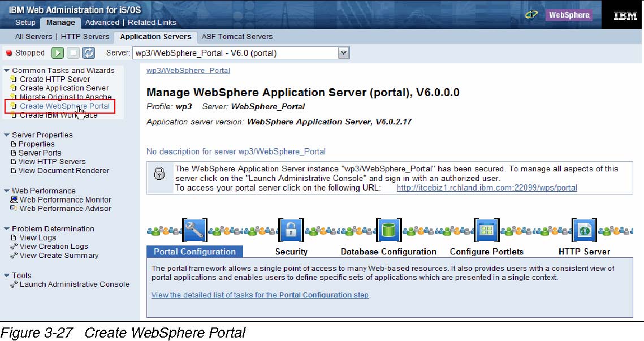Open View Creation Logs link
The image size is (644, 341).
click(x=54, y=247)
